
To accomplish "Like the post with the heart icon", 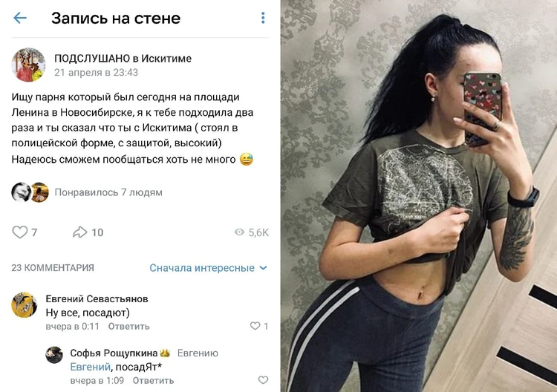I will tap(20, 232).
